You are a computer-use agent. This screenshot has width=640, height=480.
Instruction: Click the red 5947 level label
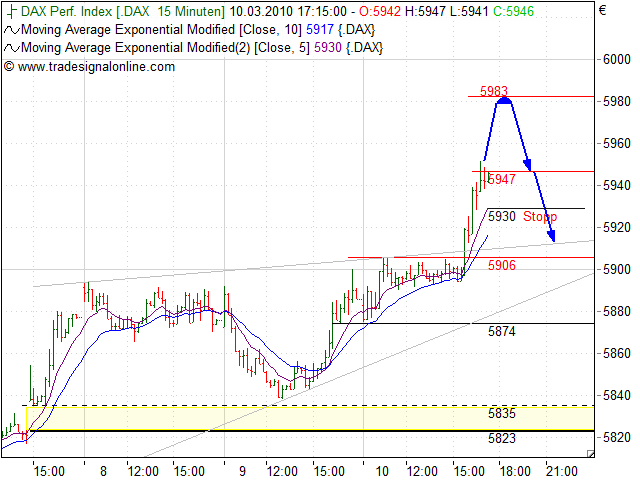coord(502,179)
